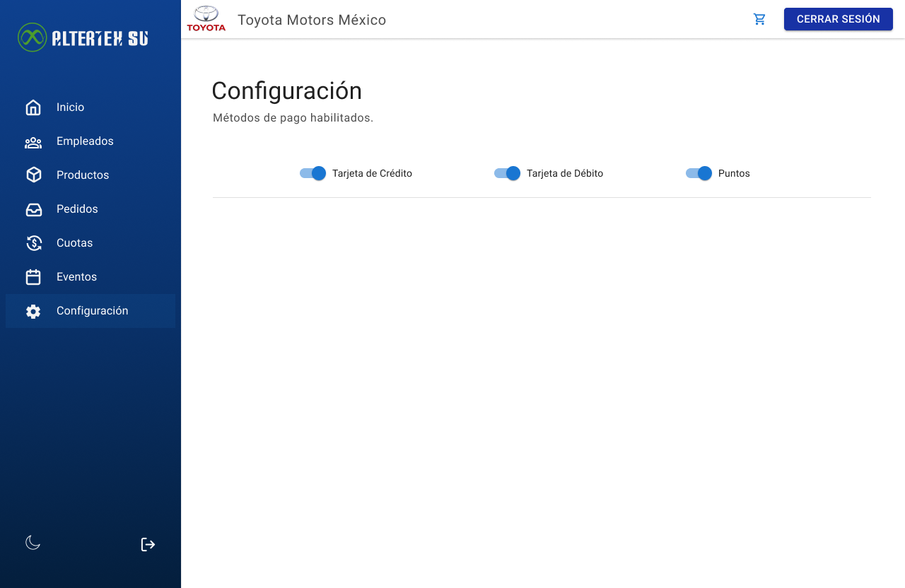Disable the Tarjeta de Crédito switch

(313, 173)
